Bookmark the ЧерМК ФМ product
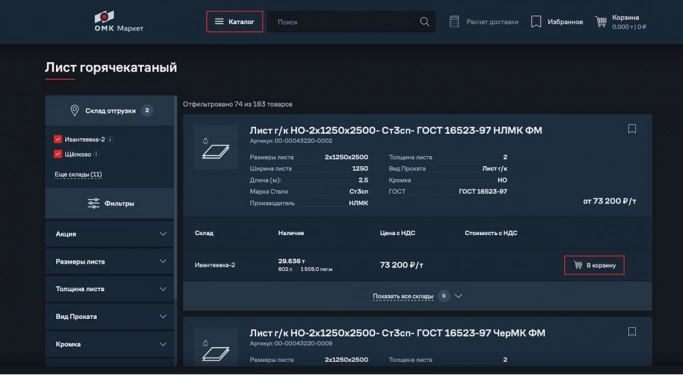The image size is (683, 375). pyautogui.click(x=632, y=332)
